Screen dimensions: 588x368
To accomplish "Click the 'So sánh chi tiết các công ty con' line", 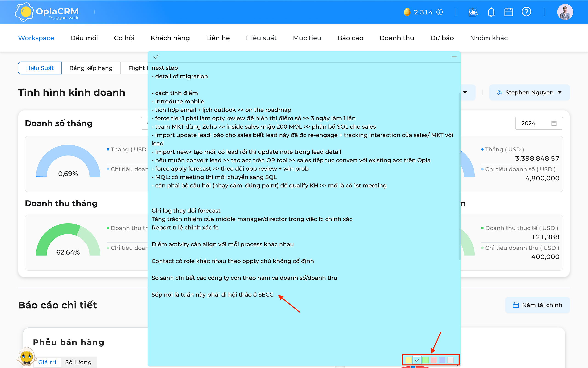I will (x=244, y=278).
